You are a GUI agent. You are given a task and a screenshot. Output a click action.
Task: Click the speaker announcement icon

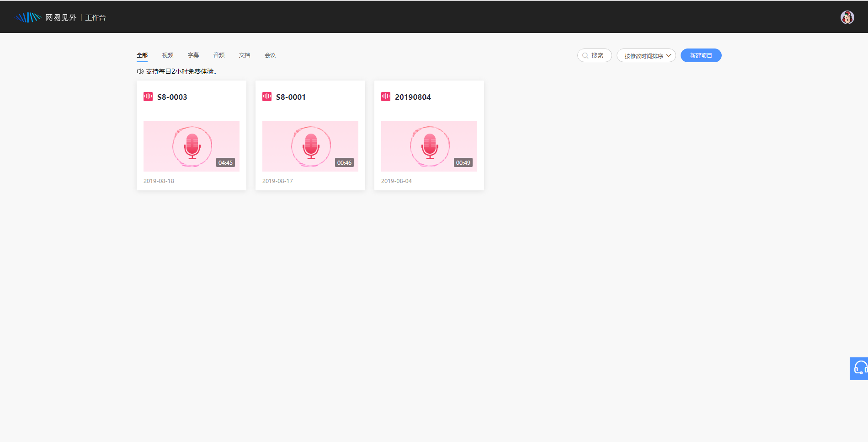[x=140, y=71]
